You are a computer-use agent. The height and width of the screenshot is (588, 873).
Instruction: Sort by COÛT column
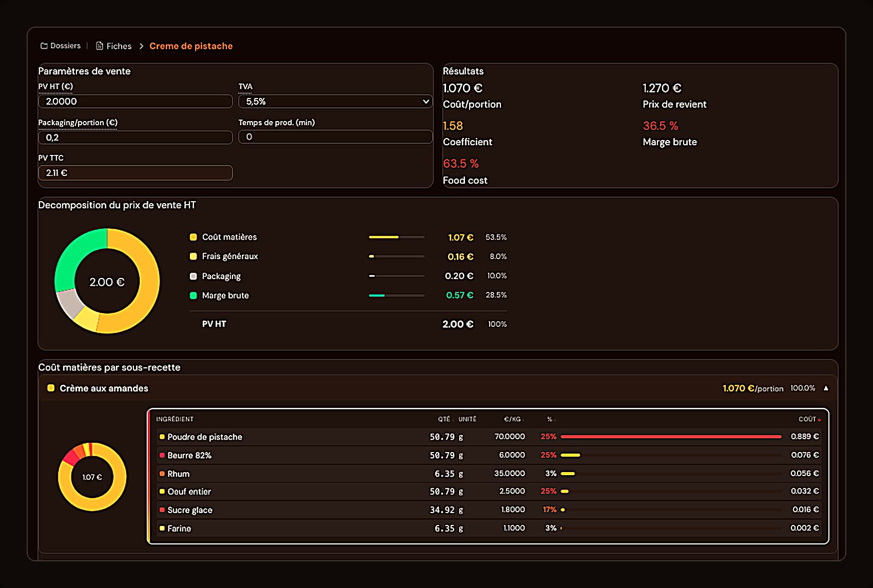click(x=809, y=419)
